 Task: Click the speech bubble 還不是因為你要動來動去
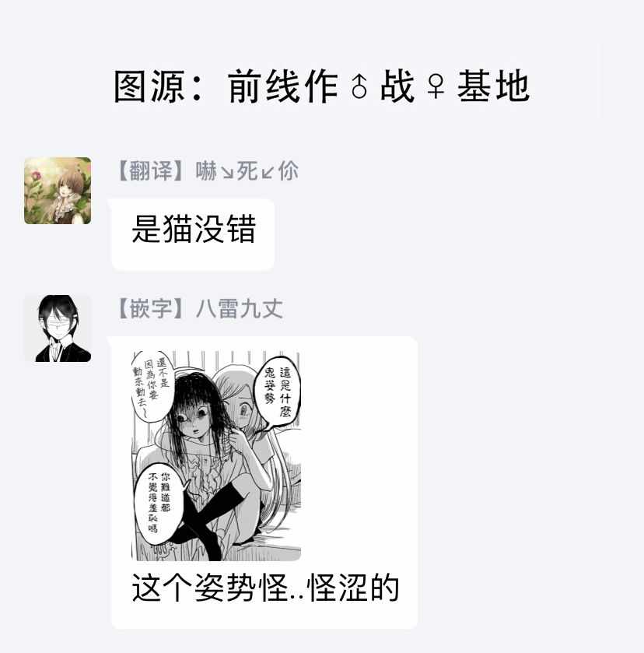[152, 386]
